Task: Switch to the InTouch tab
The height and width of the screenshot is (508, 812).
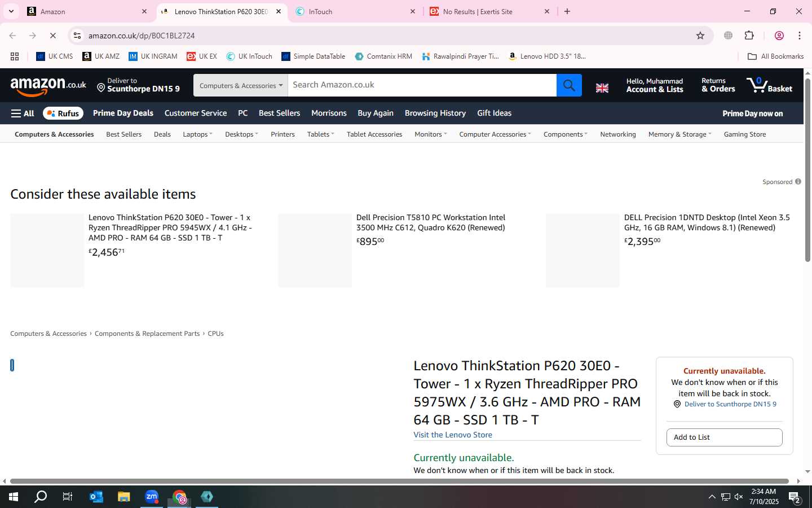Action: click(x=355, y=11)
